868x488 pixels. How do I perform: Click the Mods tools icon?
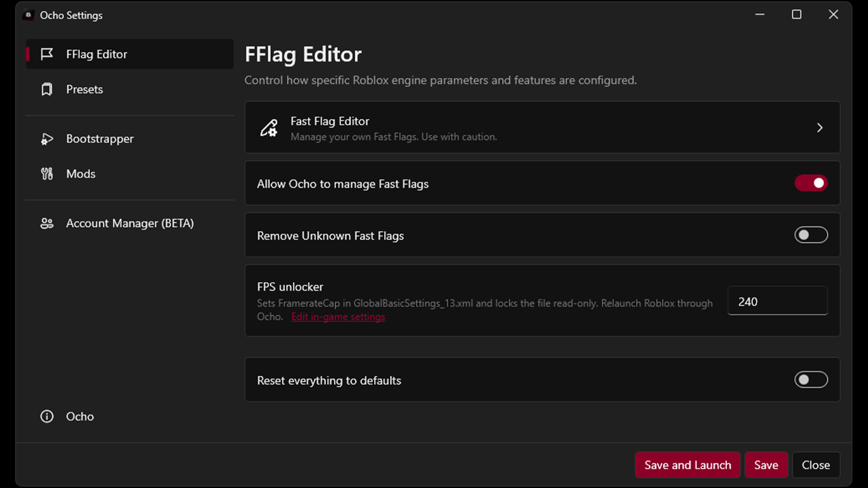tap(47, 174)
